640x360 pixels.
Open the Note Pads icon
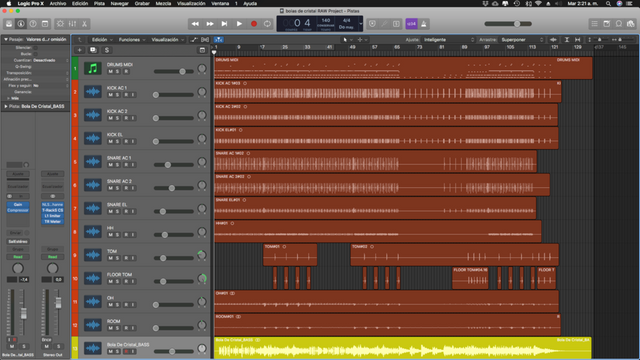pyautogui.click(x=607, y=24)
